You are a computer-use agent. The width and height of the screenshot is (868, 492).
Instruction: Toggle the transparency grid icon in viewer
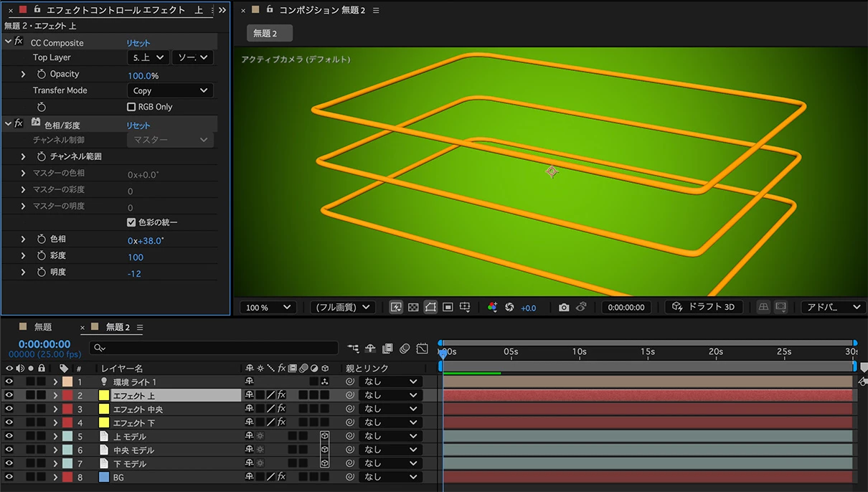tap(413, 307)
